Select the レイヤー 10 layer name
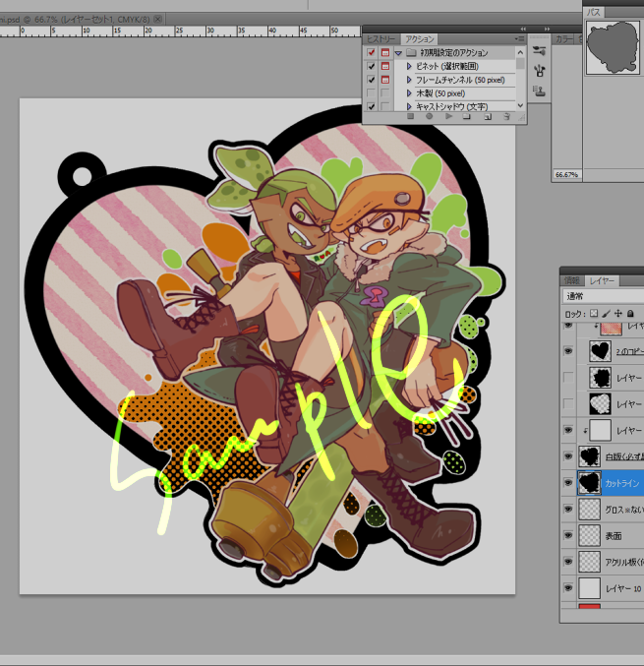 622,588
